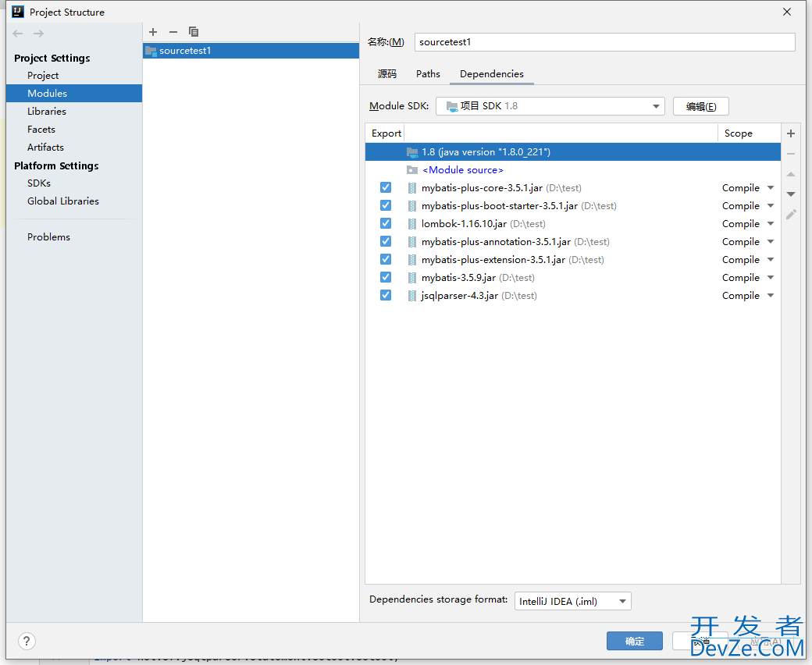Open scope dropdown for mybatis-plus-boot-starter jar

(771, 206)
